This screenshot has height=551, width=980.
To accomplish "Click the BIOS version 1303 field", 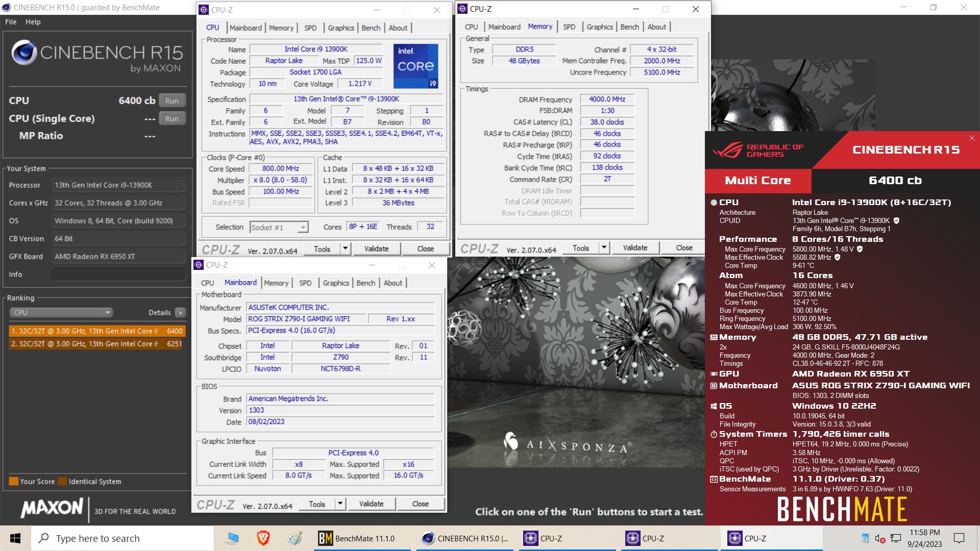I will point(340,410).
